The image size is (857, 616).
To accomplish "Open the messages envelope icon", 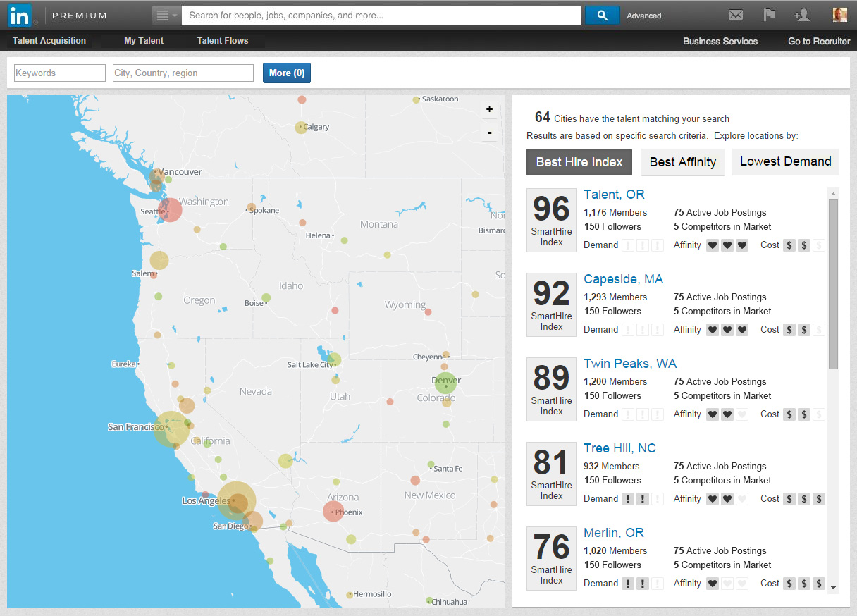I will 736,15.
